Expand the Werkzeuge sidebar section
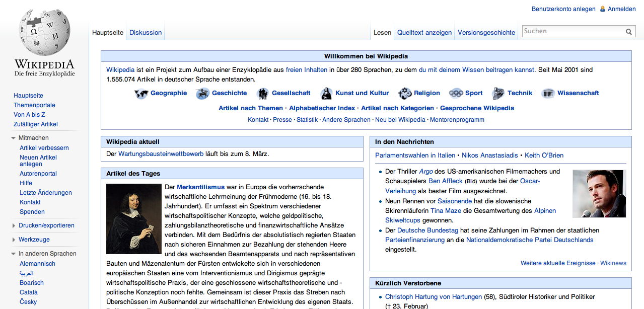 (14, 240)
